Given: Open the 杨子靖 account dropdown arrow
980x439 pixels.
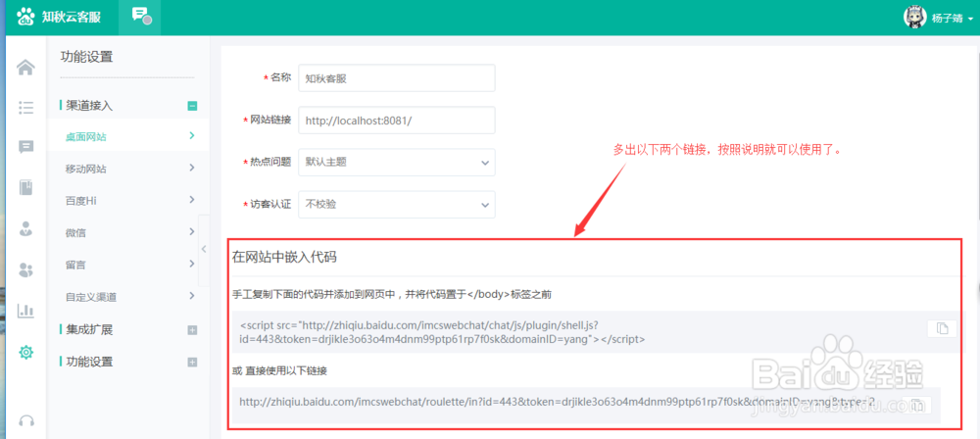Looking at the screenshot, I should 970,19.
